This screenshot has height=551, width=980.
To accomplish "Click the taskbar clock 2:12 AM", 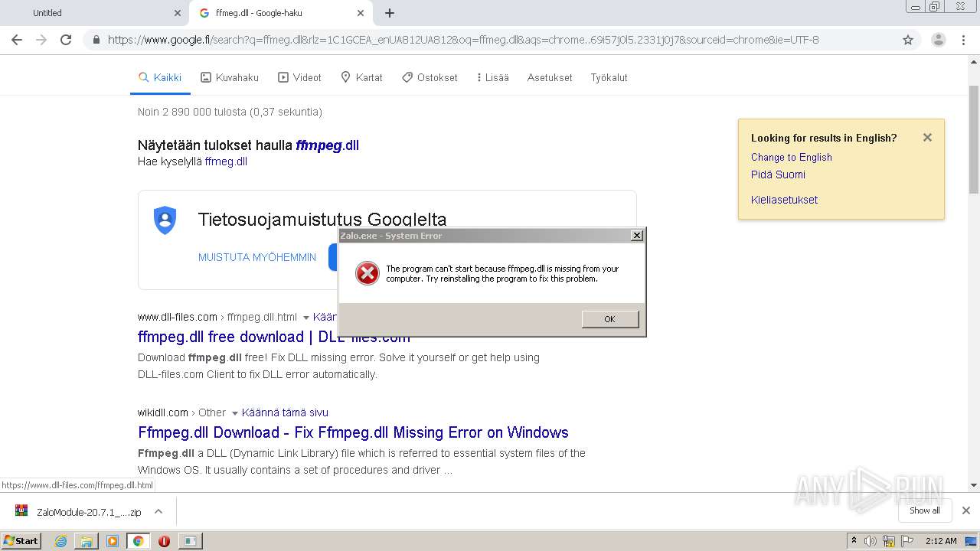I will (x=941, y=541).
